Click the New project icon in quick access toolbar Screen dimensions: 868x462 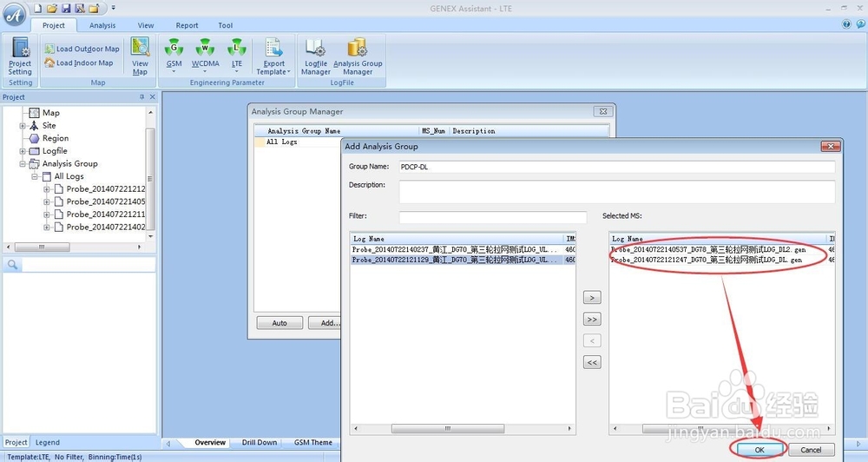tap(37, 9)
